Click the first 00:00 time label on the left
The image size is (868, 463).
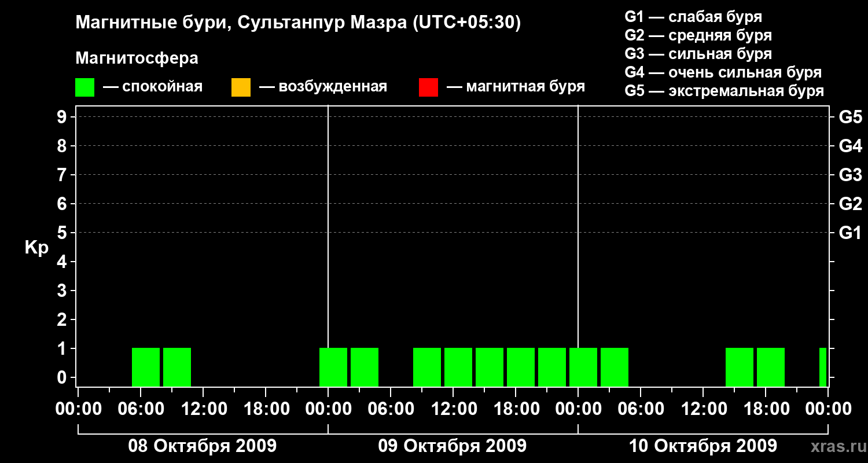[x=78, y=409]
